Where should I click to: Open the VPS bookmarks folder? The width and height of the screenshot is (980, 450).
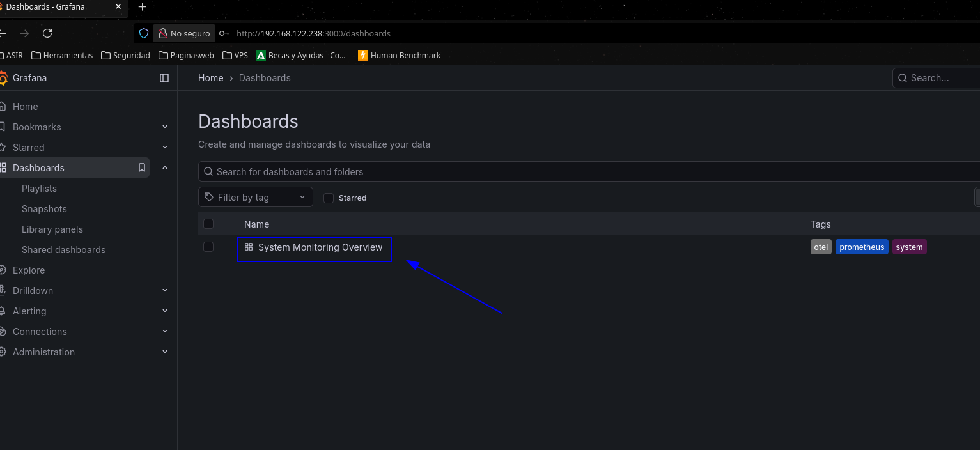point(235,56)
